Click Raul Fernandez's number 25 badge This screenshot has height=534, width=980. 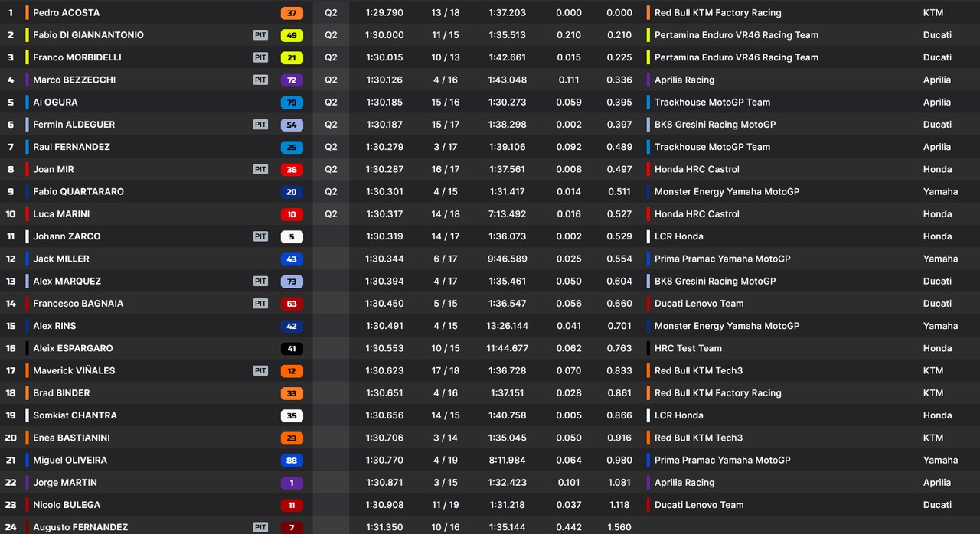(292, 147)
